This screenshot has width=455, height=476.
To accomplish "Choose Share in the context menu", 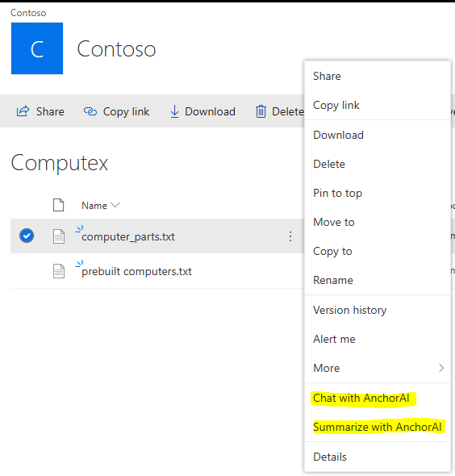I will pyautogui.click(x=378, y=76).
